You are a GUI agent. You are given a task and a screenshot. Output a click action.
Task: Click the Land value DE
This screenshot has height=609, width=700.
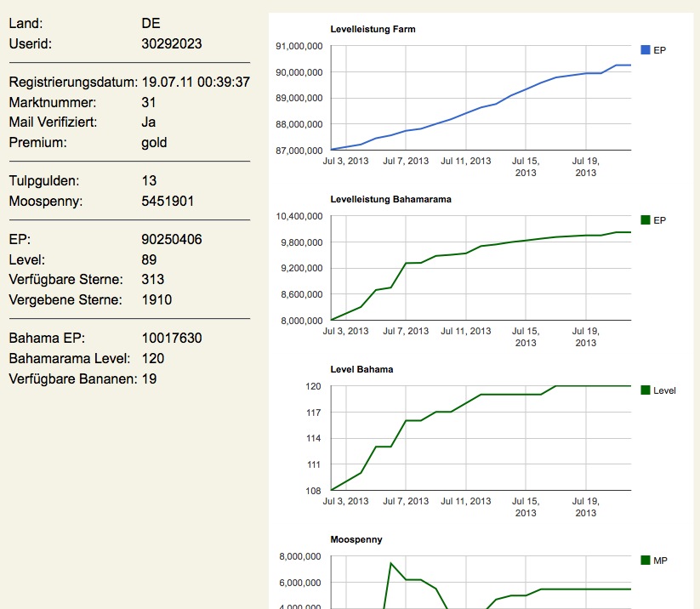[151, 23]
